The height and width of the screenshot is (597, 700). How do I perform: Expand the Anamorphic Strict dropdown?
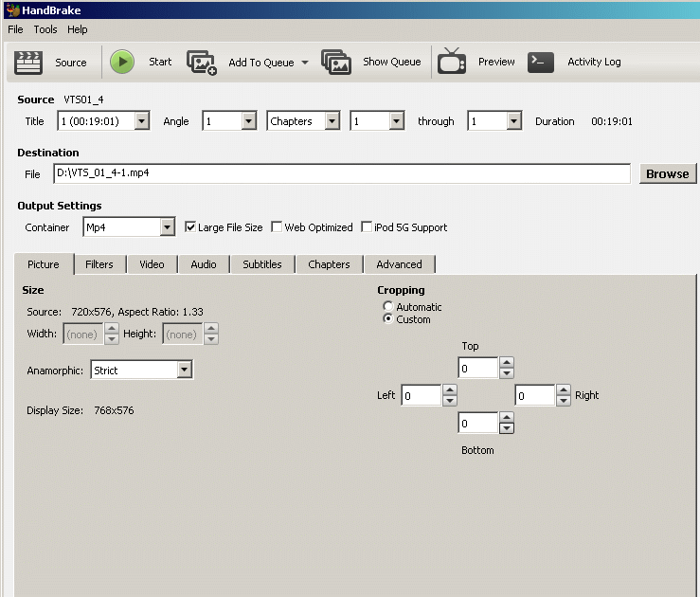(x=185, y=370)
